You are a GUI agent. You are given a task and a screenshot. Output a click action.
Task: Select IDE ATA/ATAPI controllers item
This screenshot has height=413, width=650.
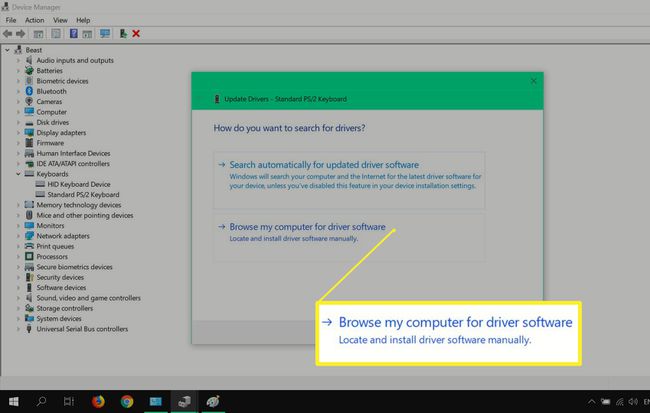coord(73,164)
